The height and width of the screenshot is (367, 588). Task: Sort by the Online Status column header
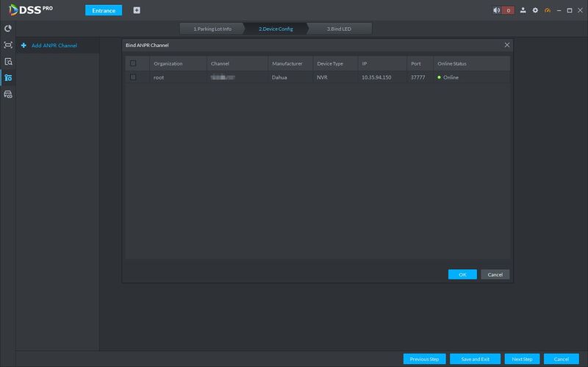452,64
